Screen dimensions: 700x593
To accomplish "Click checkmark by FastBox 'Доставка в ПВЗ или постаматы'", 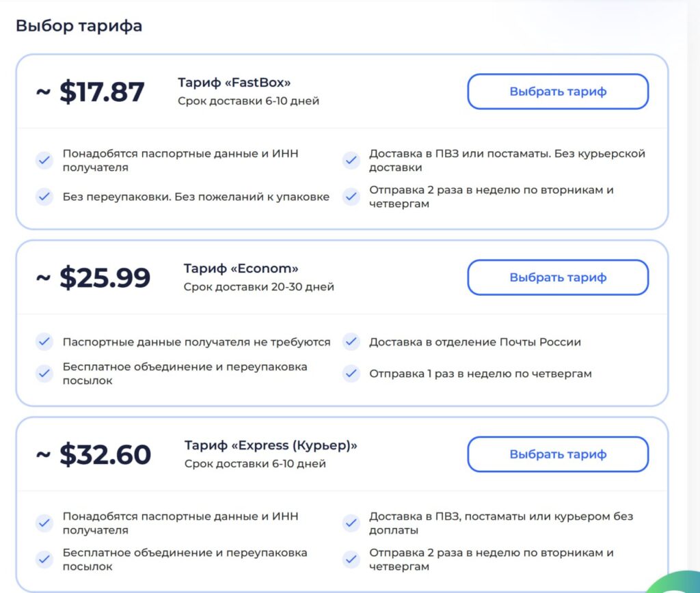I will (x=351, y=160).
